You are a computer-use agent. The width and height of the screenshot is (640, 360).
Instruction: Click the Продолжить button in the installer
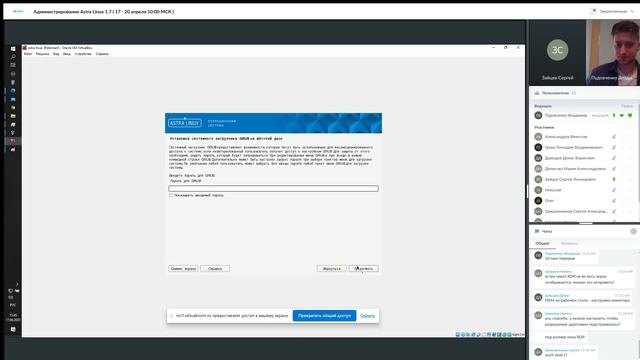pos(363,269)
